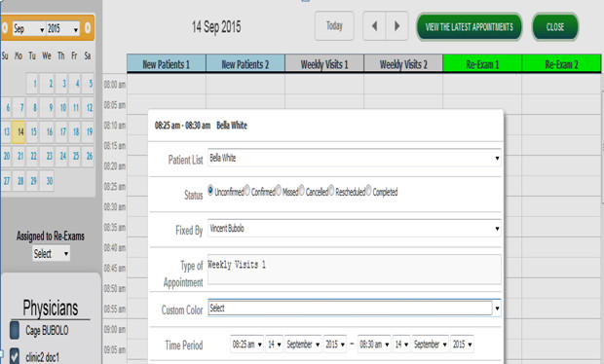This screenshot has height=364, width=604.
Task: Select Confirmed status radio
Action: pos(246,190)
